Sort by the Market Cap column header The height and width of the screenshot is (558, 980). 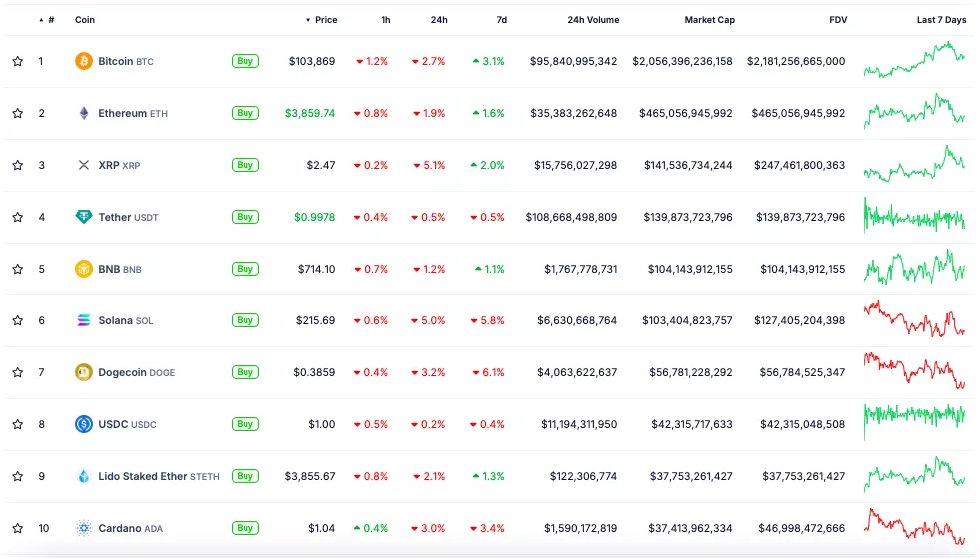point(708,20)
